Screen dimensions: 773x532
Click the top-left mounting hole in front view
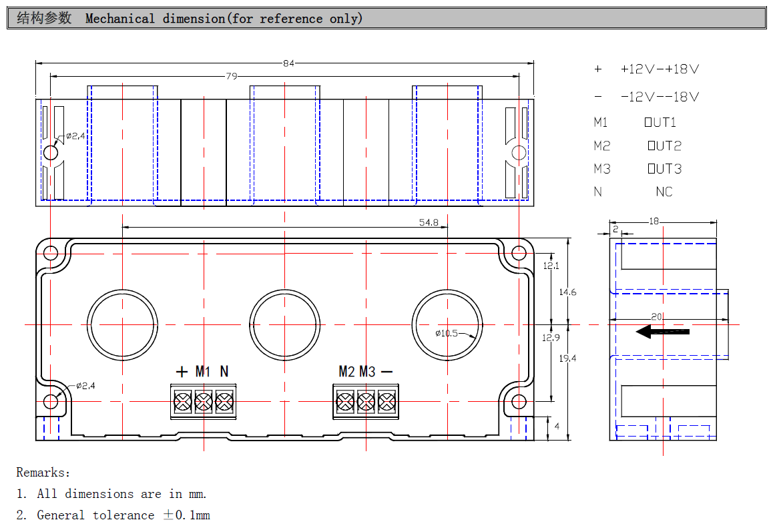[x=51, y=253]
